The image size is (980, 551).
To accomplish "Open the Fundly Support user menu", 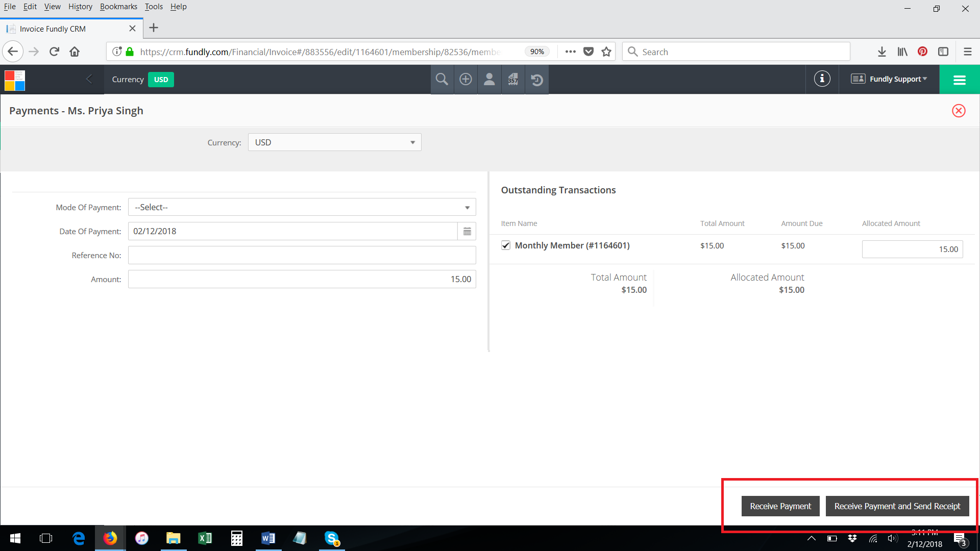I will pyautogui.click(x=889, y=79).
